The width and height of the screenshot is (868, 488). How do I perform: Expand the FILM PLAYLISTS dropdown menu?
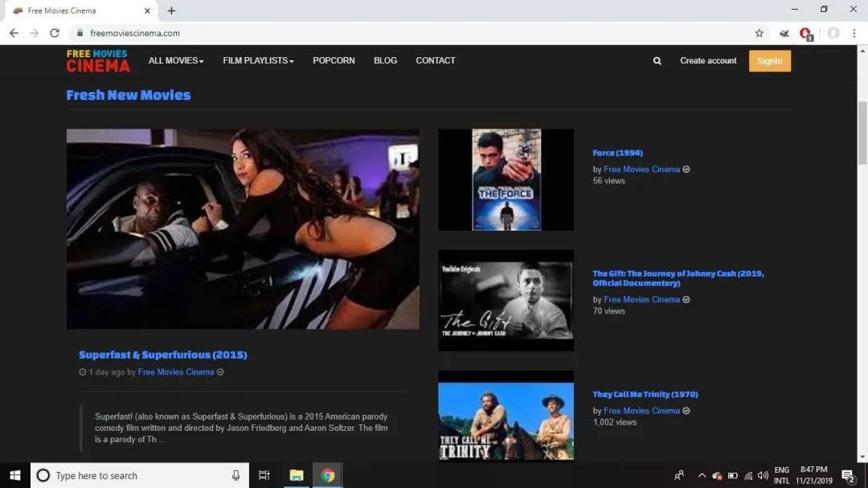[x=258, y=60]
